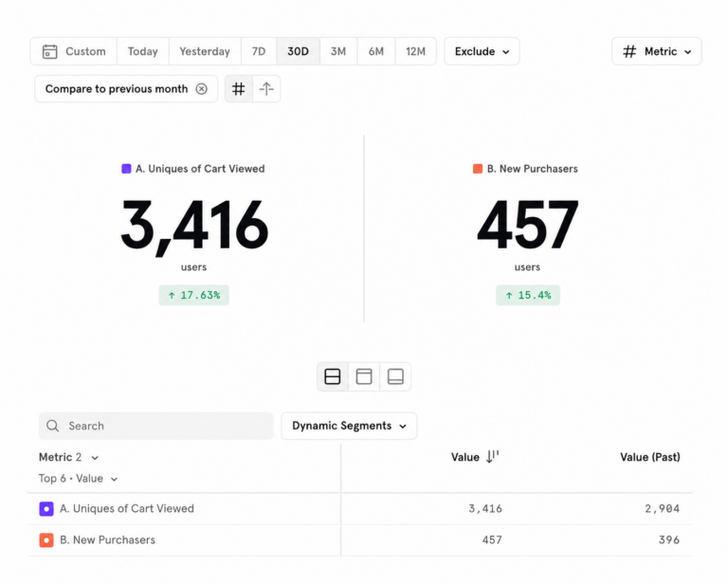Click the Value (Past) column header
The image size is (728, 584).
(650, 457)
